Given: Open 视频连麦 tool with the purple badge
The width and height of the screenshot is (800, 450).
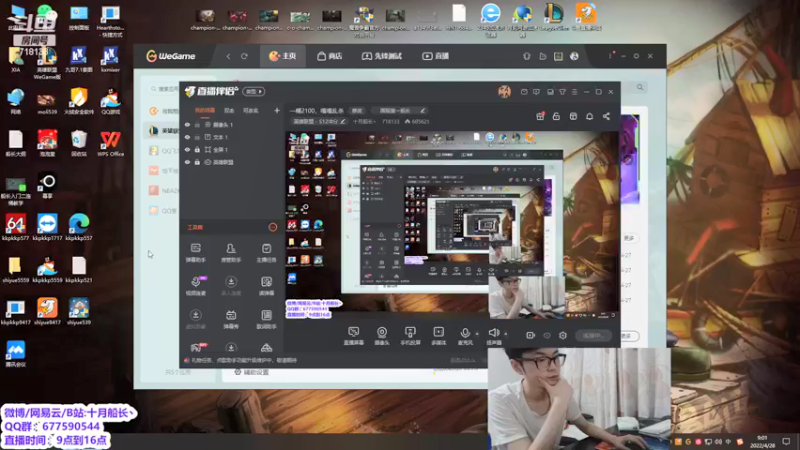Looking at the screenshot, I should tap(195, 286).
